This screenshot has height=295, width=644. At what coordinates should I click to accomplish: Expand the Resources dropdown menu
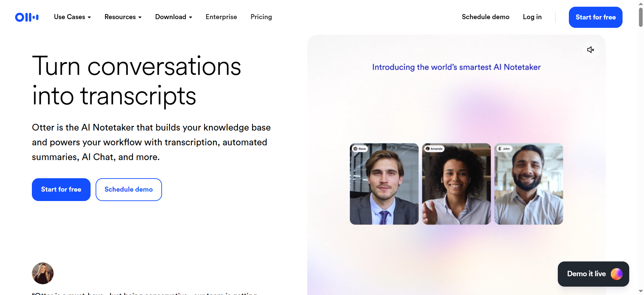[x=123, y=17]
